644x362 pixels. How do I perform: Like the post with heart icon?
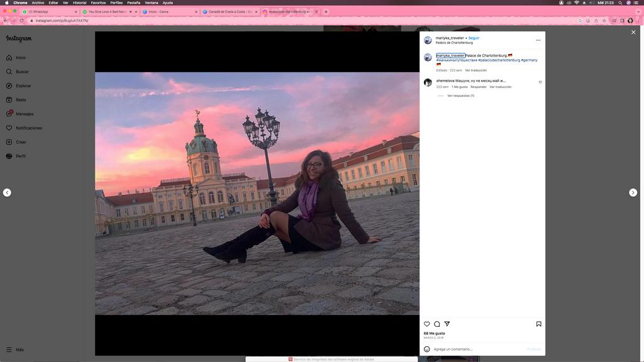coord(427,324)
